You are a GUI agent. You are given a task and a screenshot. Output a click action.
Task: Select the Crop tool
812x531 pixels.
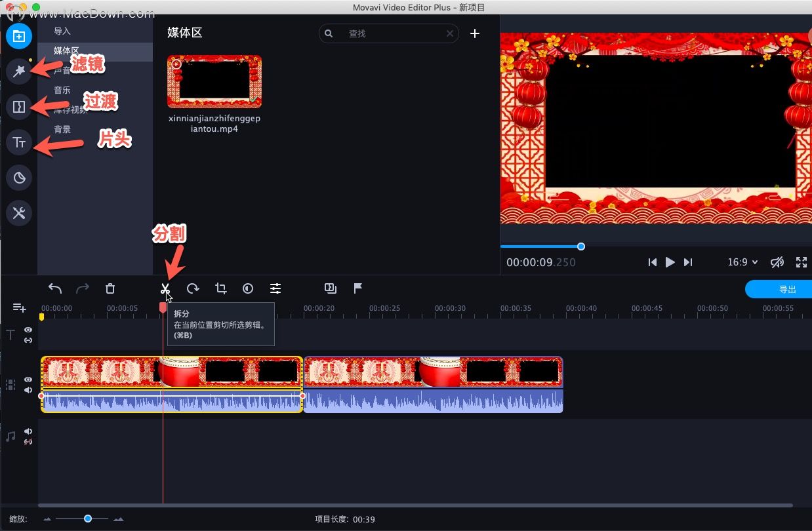[x=220, y=288]
